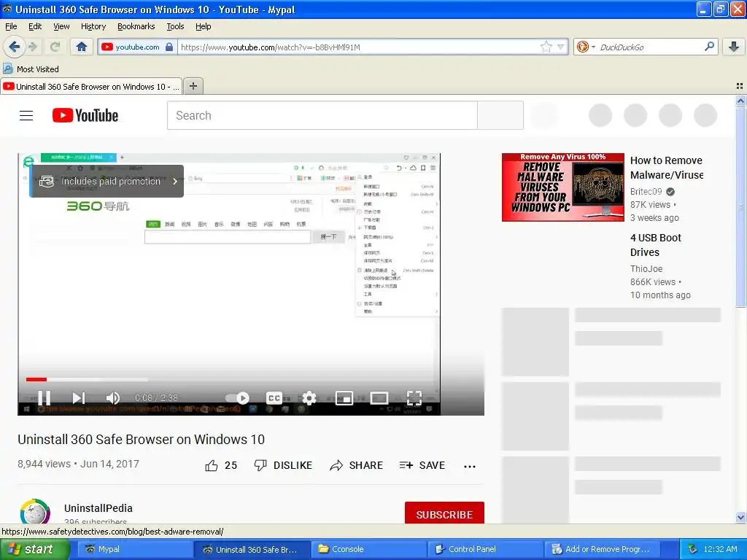The height and width of the screenshot is (560, 747).
Task: Open the downloads arrow button
Action: click(734, 47)
